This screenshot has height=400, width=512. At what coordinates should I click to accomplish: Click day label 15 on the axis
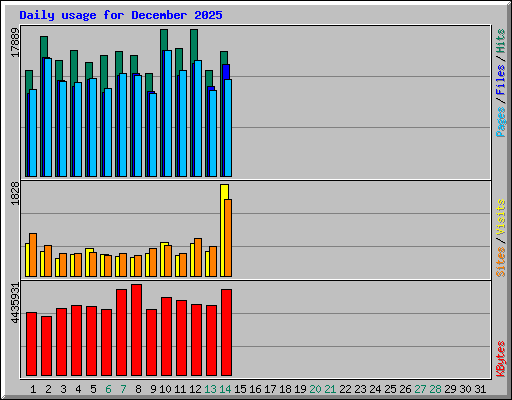tap(240, 389)
